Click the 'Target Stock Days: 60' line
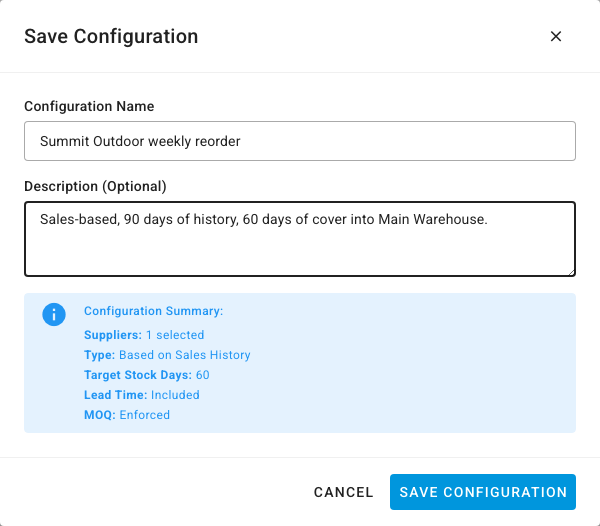The height and width of the screenshot is (526, 600). [147, 375]
